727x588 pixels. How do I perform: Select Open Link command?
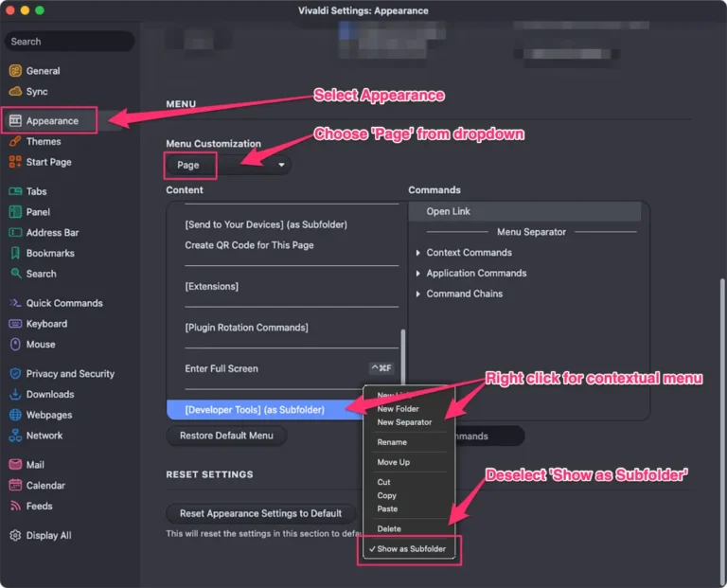524,211
